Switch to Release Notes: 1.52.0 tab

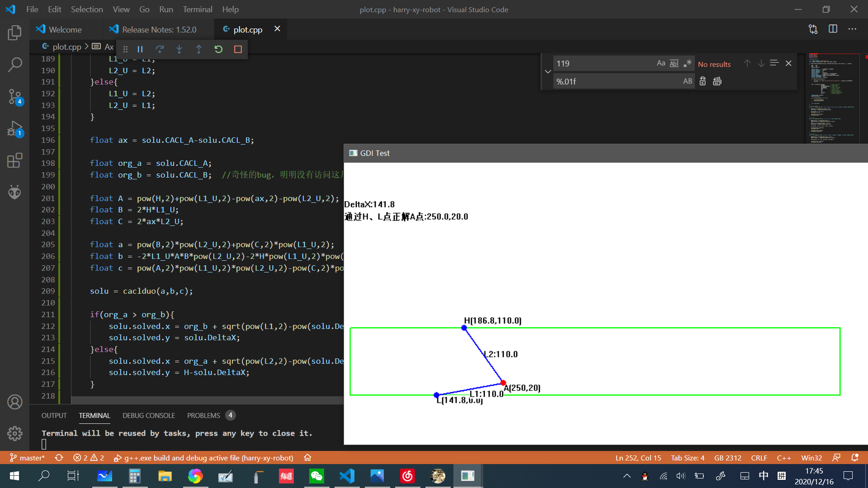(x=159, y=29)
